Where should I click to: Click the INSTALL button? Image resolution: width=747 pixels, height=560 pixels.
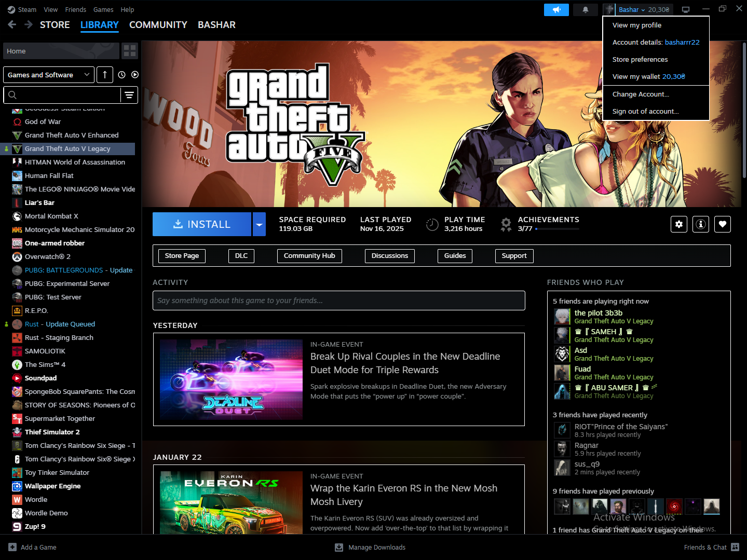202,224
